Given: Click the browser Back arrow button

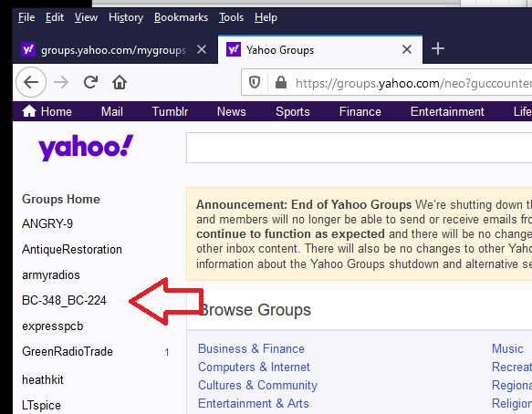Looking at the screenshot, I should (x=31, y=82).
